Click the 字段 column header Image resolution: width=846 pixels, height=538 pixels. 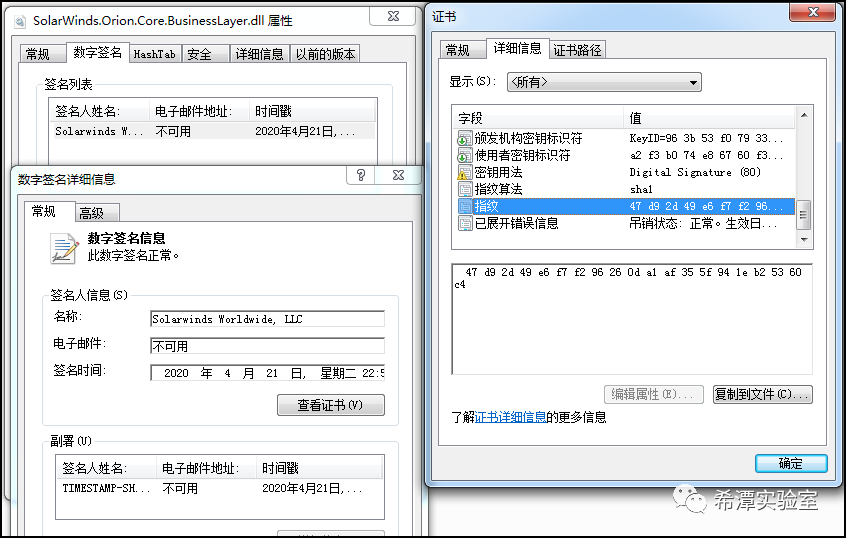point(538,118)
